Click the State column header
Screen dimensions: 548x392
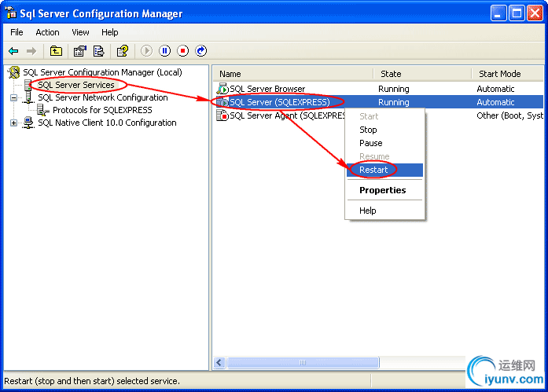pos(422,74)
